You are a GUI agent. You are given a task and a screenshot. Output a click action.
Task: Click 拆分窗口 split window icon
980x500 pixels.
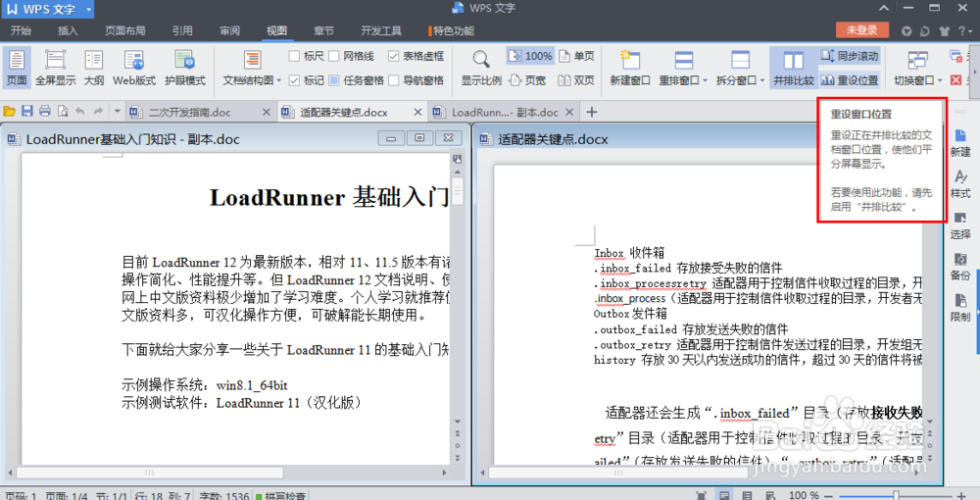(740, 61)
